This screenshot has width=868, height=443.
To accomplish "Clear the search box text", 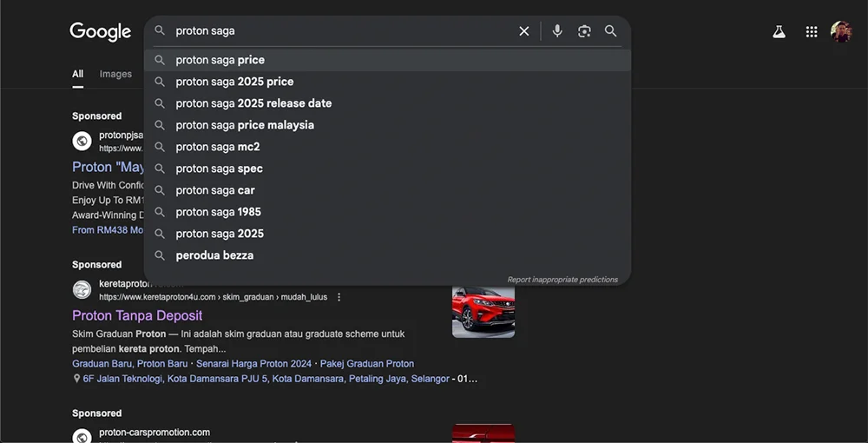I will coord(524,31).
